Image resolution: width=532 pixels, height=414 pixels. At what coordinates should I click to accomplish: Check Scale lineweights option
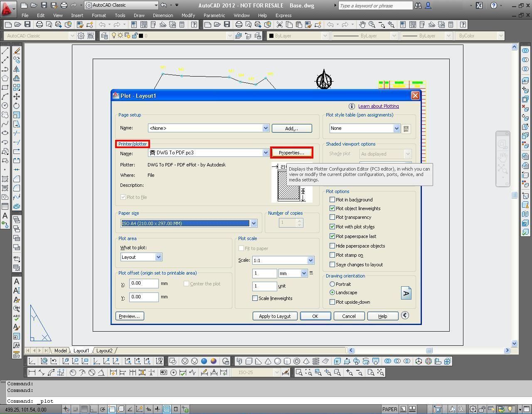pyautogui.click(x=255, y=298)
